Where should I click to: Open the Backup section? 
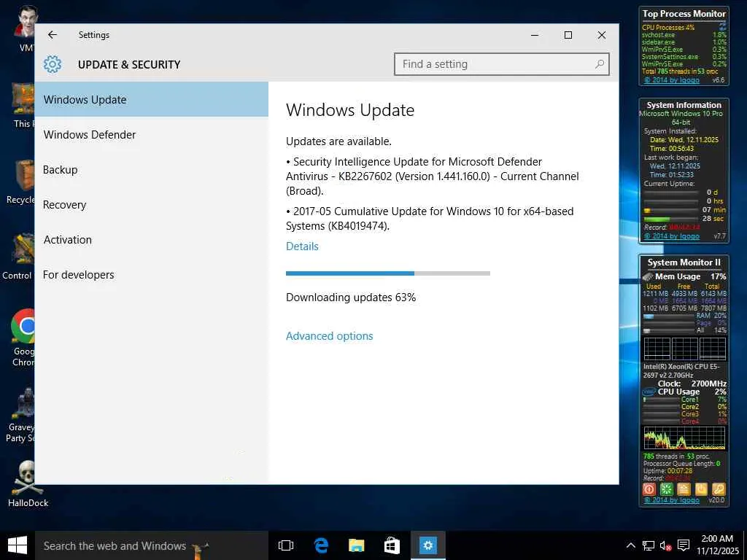pyautogui.click(x=152, y=169)
